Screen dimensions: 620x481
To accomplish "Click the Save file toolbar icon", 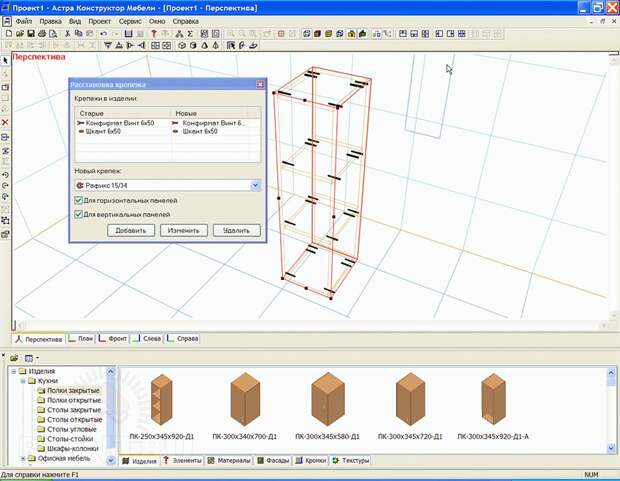I will click(31, 34).
